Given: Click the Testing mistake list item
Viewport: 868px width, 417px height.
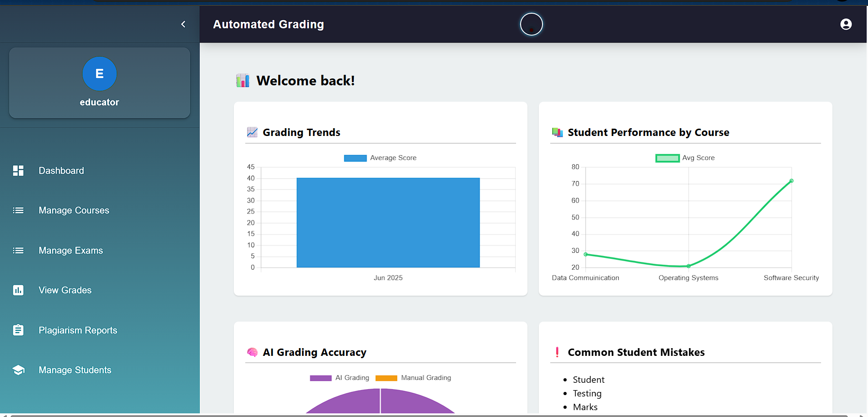Looking at the screenshot, I should coord(587,393).
